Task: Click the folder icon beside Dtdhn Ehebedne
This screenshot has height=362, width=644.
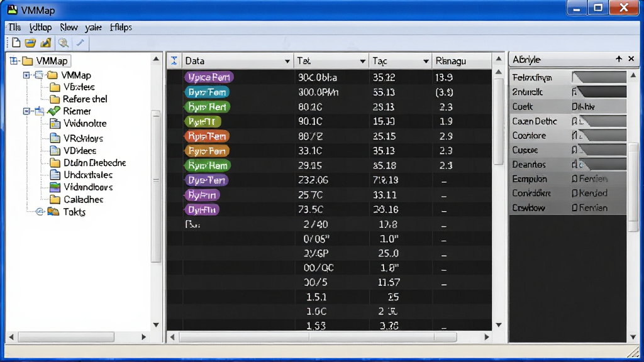Action: (55, 163)
